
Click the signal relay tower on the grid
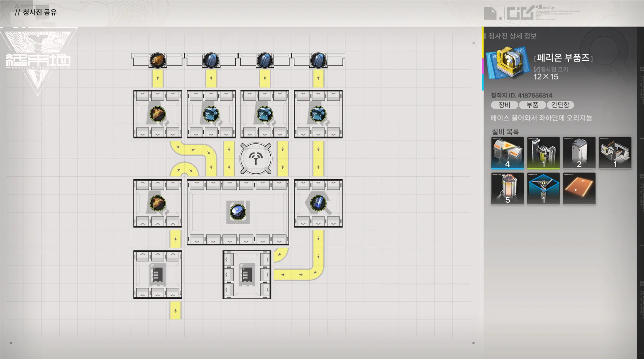(x=256, y=159)
